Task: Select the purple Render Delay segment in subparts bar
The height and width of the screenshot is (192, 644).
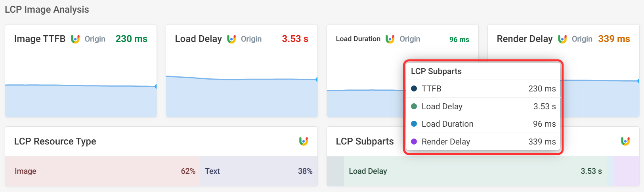Action: point(627,171)
